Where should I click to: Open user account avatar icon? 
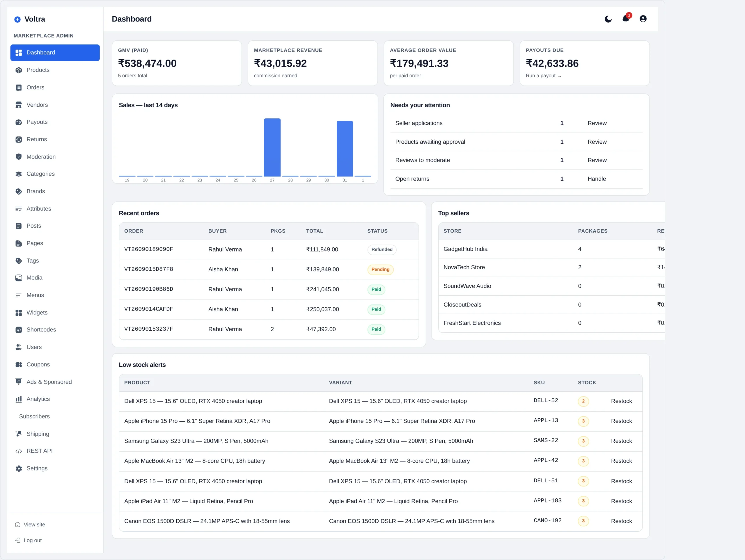pyautogui.click(x=643, y=19)
